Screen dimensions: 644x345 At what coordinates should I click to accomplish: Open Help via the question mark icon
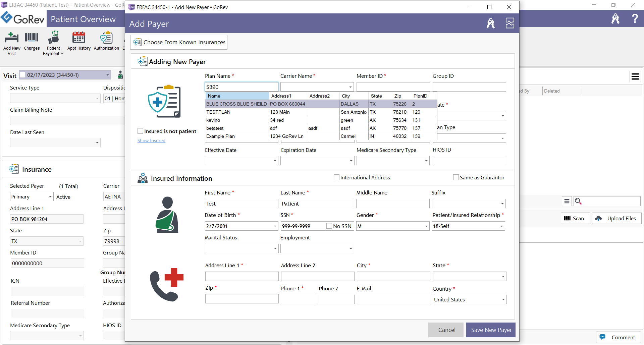click(x=635, y=18)
